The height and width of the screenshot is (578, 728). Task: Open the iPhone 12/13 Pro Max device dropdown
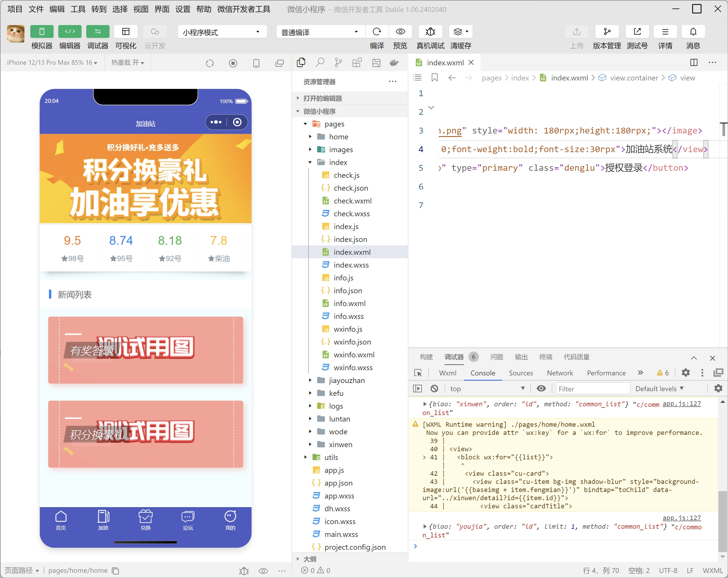(52, 62)
